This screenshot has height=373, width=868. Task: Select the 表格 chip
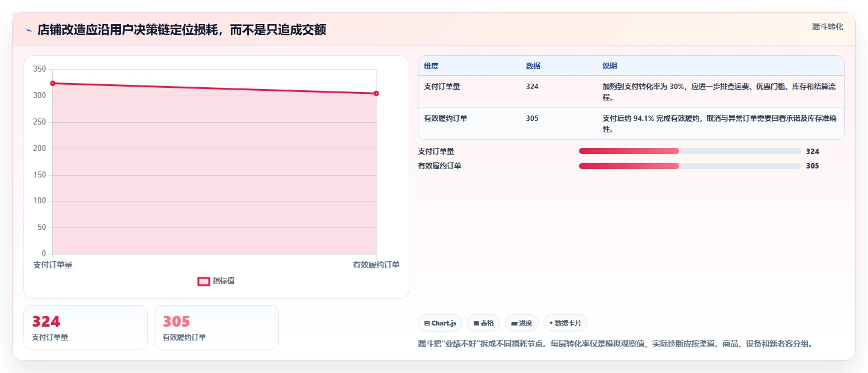484,323
